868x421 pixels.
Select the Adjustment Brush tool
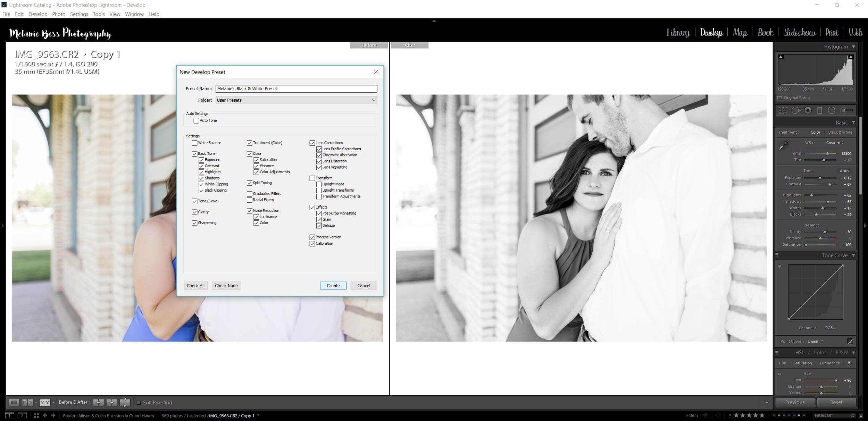tap(846, 110)
